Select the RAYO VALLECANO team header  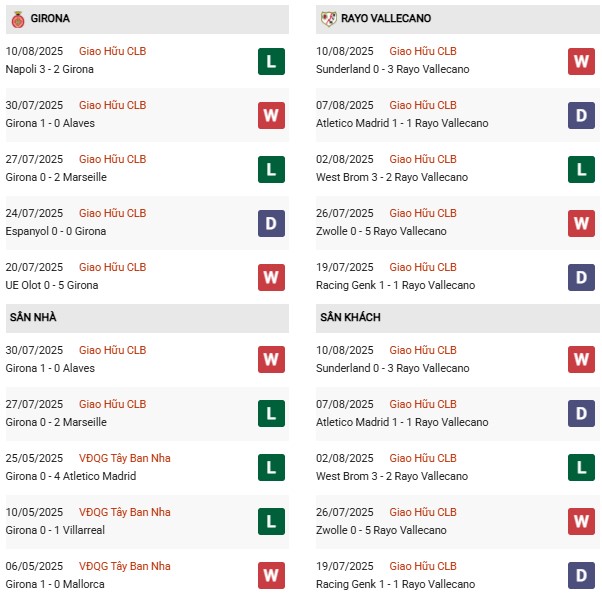pos(379,19)
